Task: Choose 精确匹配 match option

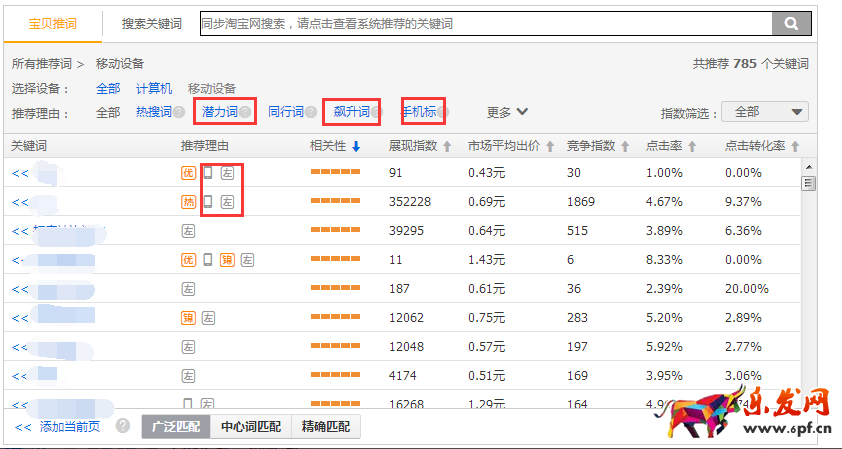Action: [x=326, y=427]
